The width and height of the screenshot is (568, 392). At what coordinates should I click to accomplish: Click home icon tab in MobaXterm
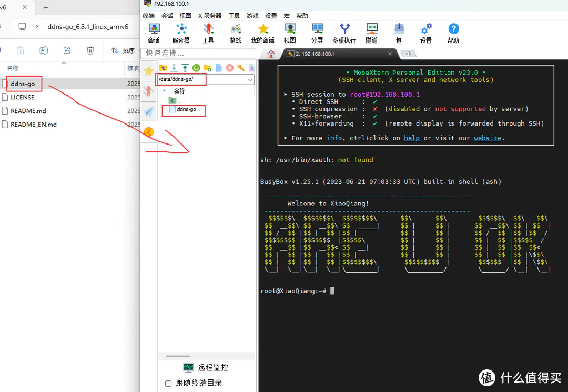[x=271, y=54]
